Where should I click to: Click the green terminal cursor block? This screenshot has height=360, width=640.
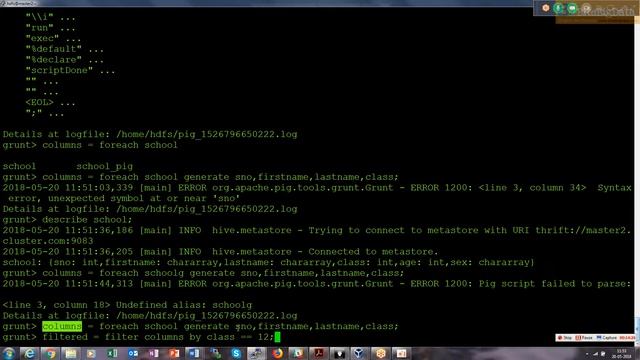click(x=278, y=337)
